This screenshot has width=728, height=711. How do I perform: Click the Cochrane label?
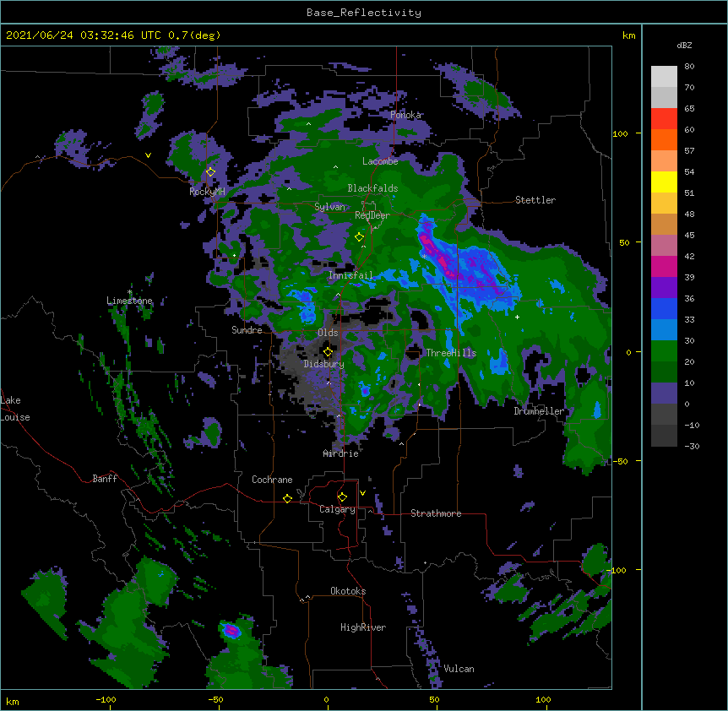(272, 480)
